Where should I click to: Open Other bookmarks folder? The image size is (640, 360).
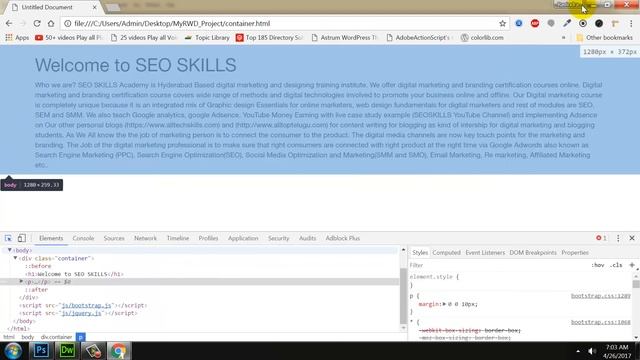pos(604,38)
